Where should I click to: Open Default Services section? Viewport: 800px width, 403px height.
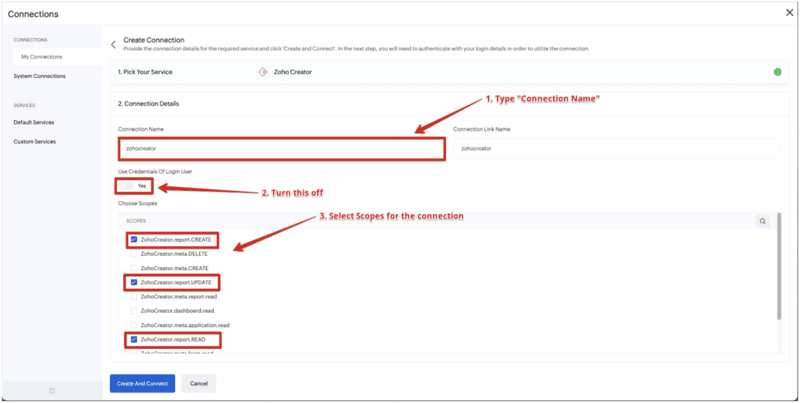pos(34,122)
